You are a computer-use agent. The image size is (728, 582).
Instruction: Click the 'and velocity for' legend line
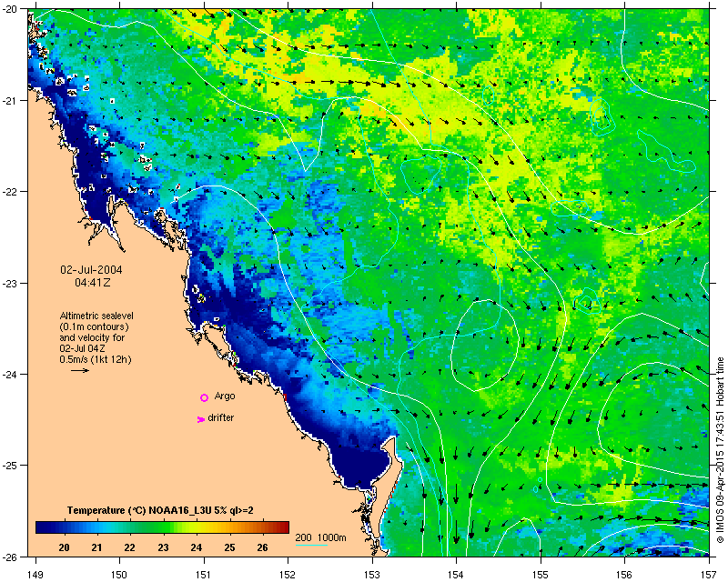pos(92,337)
